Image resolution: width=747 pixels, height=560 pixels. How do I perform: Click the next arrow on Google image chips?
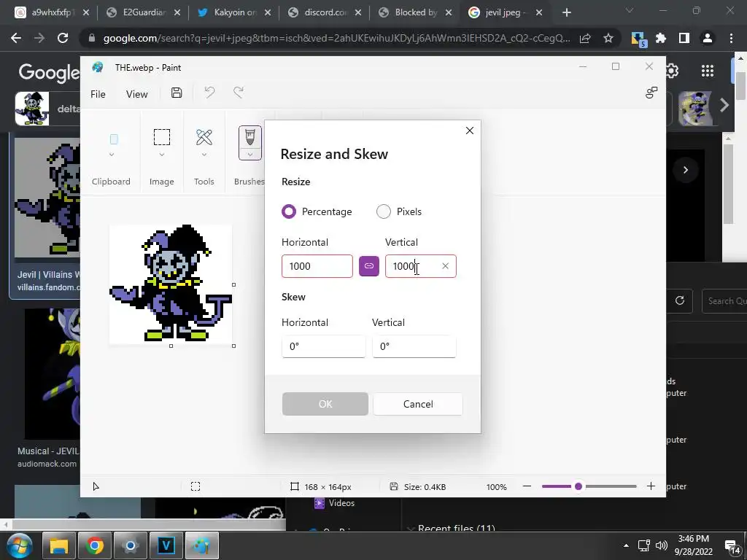point(724,105)
